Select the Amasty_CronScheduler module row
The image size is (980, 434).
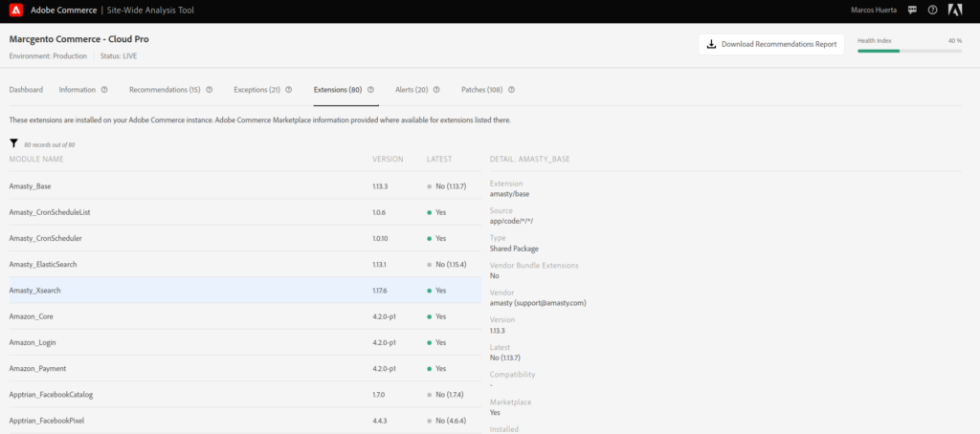245,239
